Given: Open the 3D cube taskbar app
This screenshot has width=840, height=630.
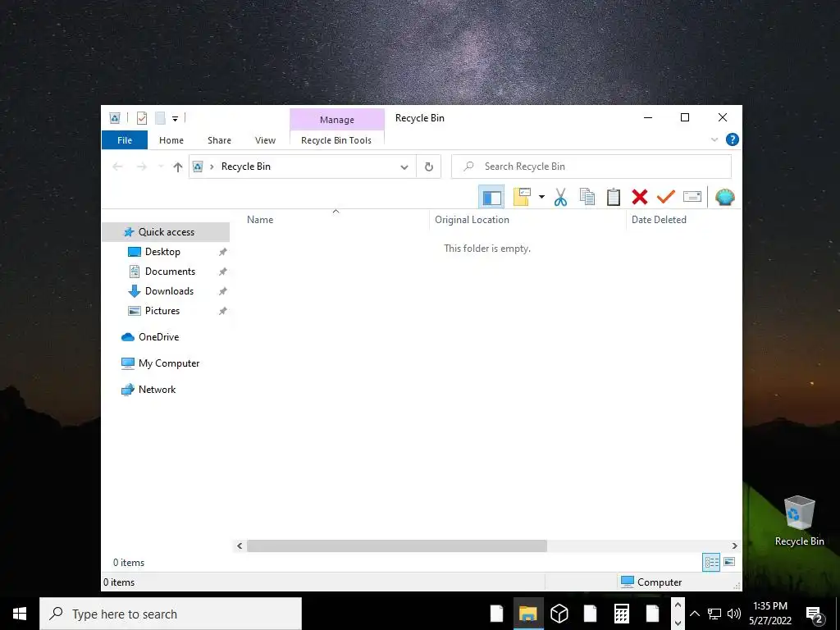Looking at the screenshot, I should coord(559,614).
